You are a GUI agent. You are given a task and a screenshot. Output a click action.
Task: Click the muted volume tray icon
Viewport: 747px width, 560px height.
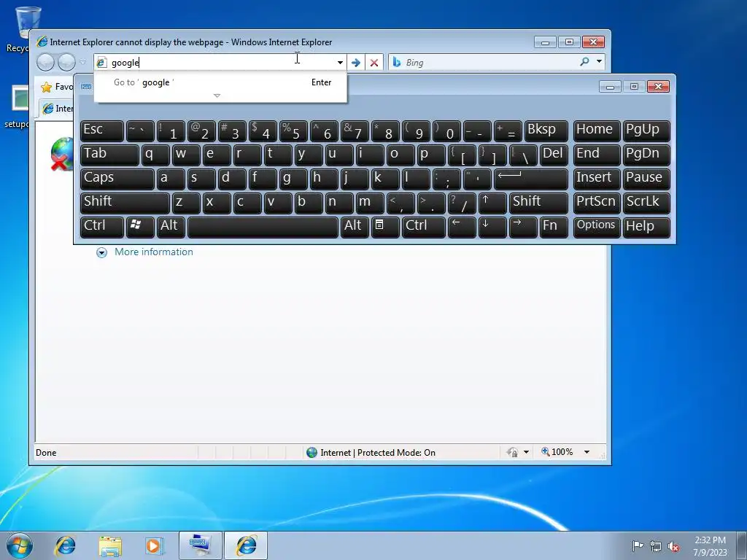[673, 546]
